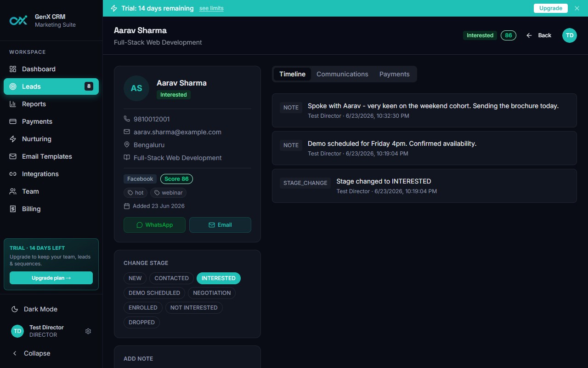Open the see limits link

point(211,8)
